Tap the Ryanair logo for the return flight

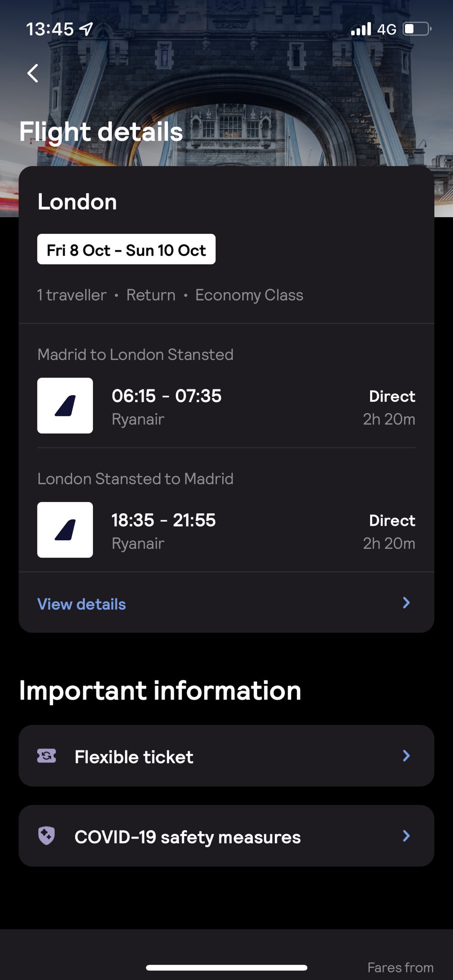tap(65, 530)
